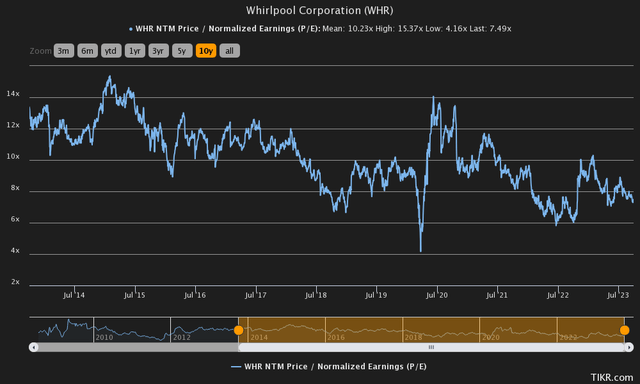Click the March 2020 low point on line
The image size is (640, 384).
coord(420,251)
